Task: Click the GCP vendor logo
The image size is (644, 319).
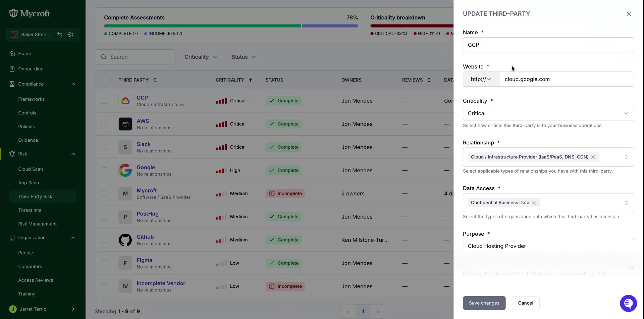Action: tap(125, 101)
